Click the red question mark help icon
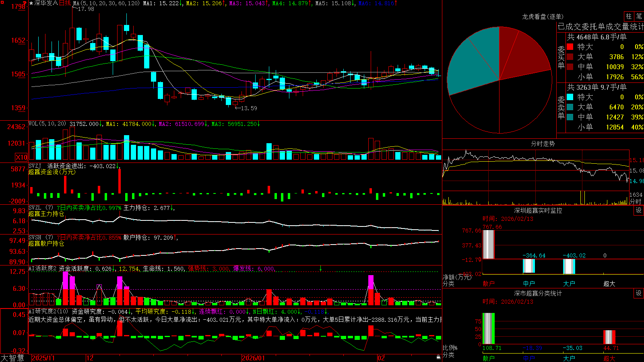644x362 pixels. click(x=25, y=3)
